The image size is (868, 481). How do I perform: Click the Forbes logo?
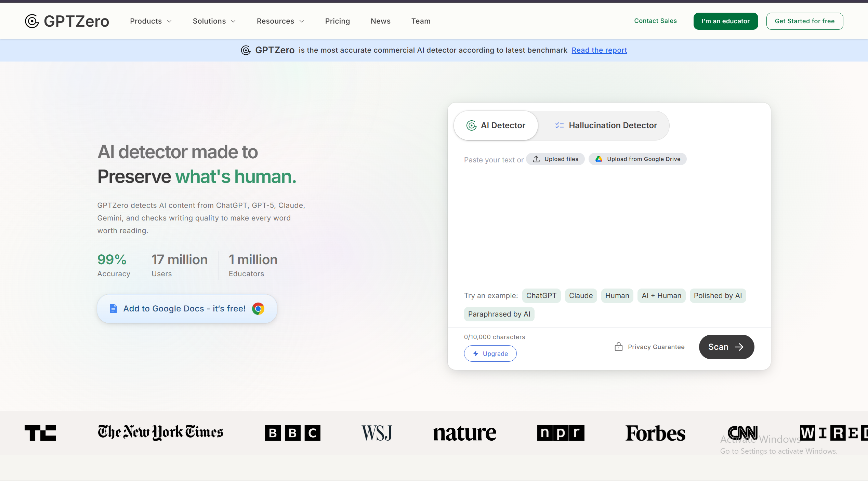655,433
